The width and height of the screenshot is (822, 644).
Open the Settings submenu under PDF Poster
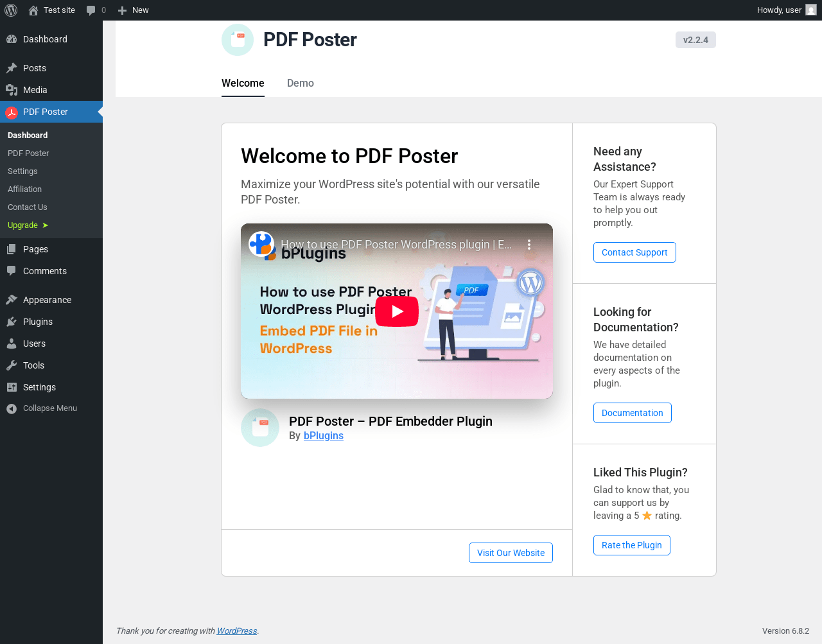coord(22,171)
